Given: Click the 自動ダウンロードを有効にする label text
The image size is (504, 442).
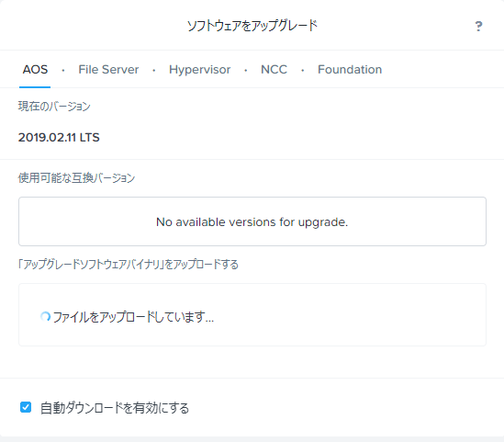Looking at the screenshot, I should (115, 408).
